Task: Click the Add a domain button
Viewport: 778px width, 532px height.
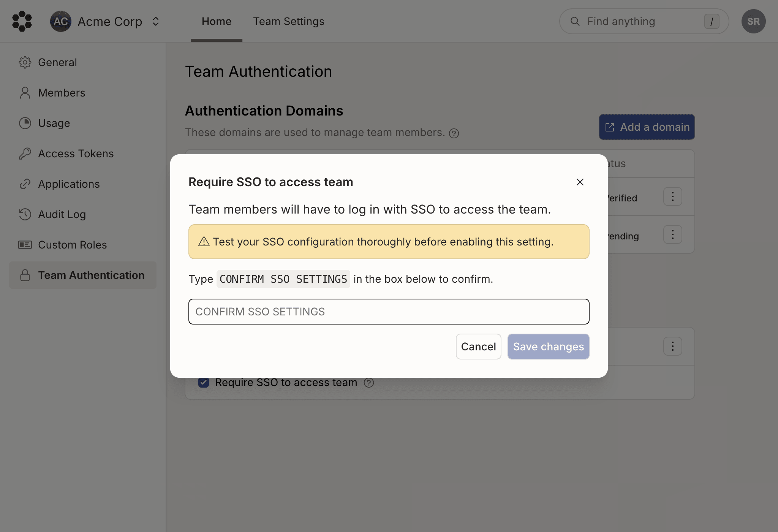Action: pyautogui.click(x=647, y=127)
